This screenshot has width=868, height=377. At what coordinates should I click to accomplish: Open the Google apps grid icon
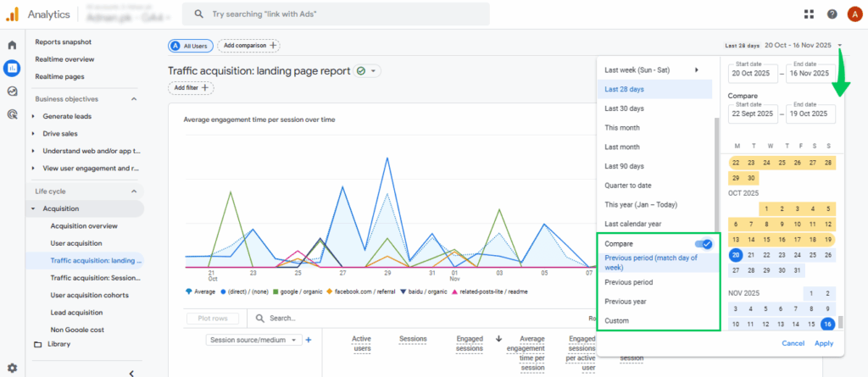[808, 14]
